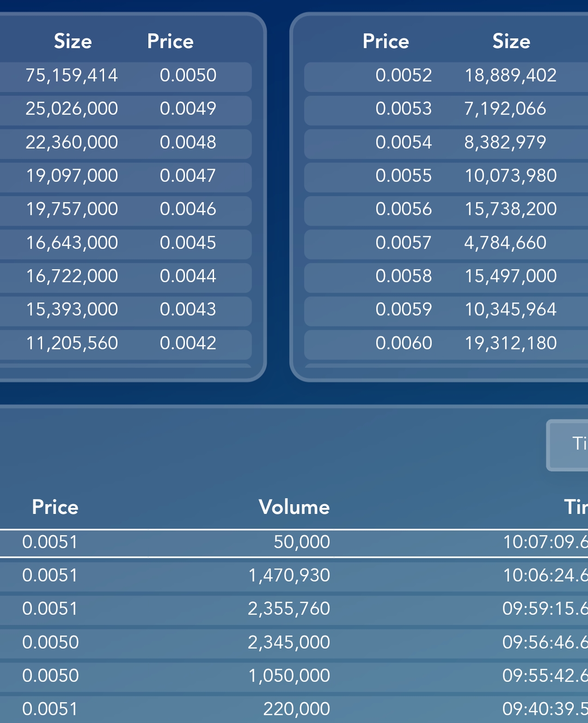Select the trade with volume 2,345,000
The width and height of the screenshot is (588, 723).
tap(294, 643)
